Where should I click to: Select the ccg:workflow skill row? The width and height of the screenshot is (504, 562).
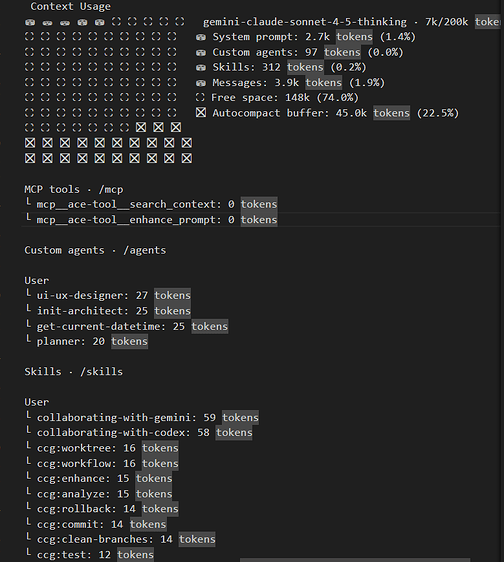point(101,463)
